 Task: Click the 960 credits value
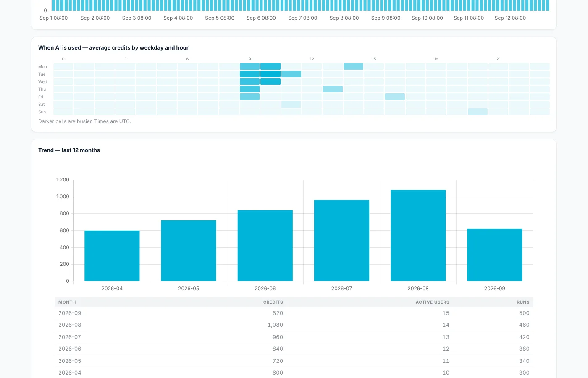278,337
